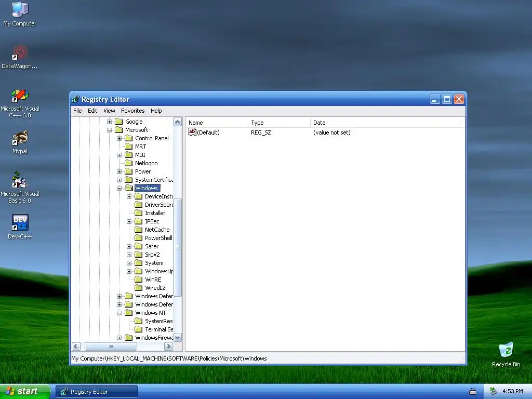Screen dimensions: 532x399
Task: Click the WiredL2 key folder icon
Action: (138, 288)
